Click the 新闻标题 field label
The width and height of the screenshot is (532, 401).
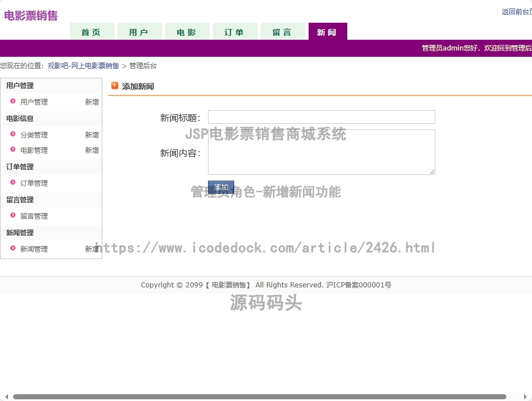(180, 118)
